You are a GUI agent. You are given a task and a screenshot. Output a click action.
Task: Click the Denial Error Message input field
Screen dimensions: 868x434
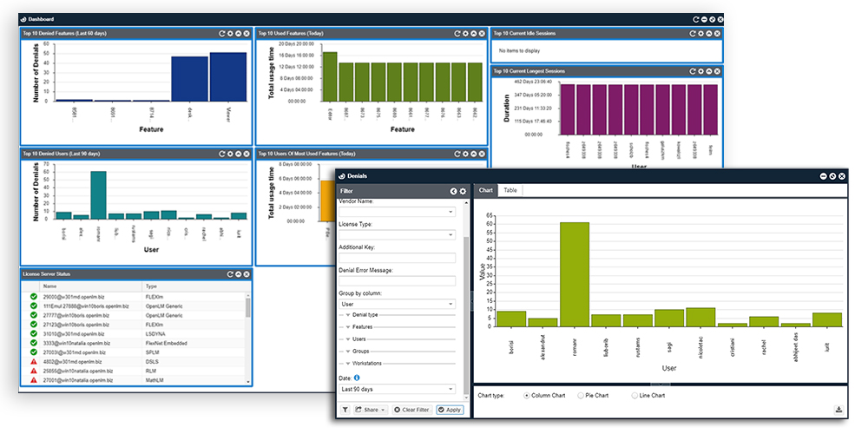click(397, 281)
